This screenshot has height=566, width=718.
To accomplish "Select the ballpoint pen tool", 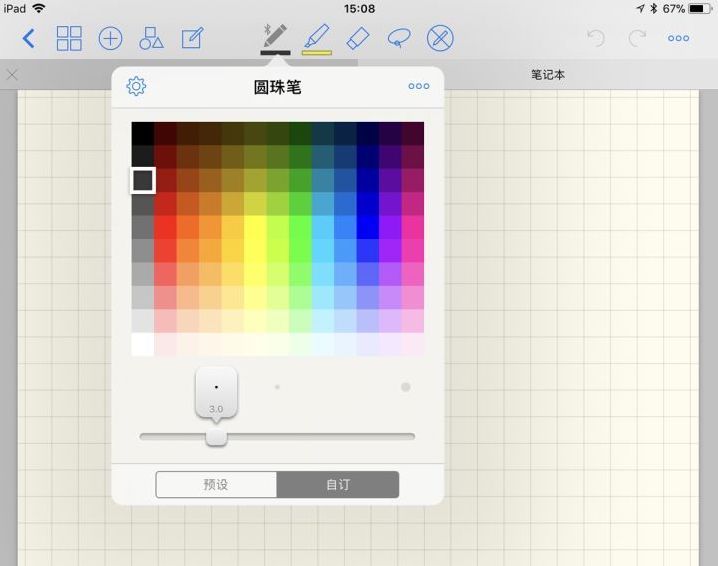I will click(x=275, y=38).
